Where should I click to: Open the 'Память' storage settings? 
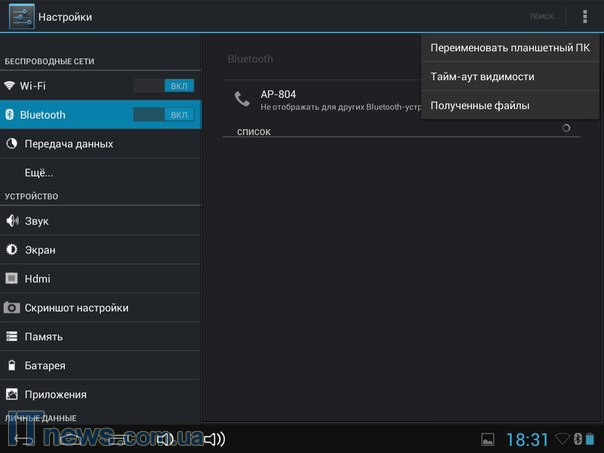pos(44,337)
